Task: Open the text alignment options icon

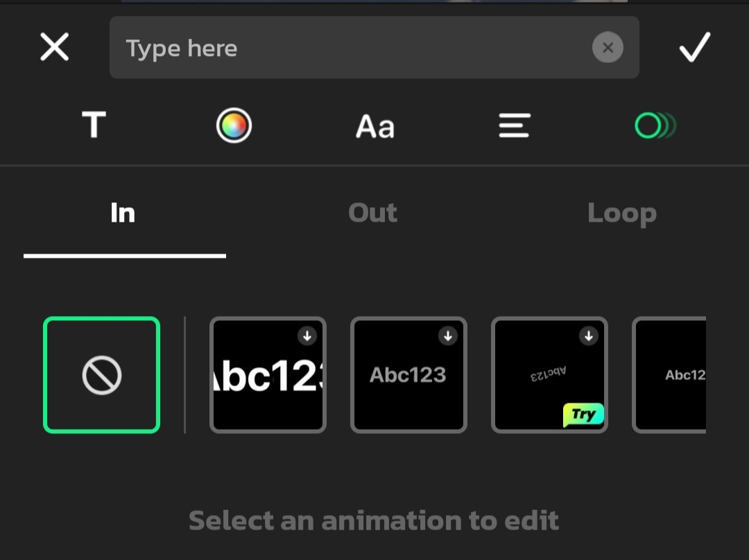Action: coord(515,125)
